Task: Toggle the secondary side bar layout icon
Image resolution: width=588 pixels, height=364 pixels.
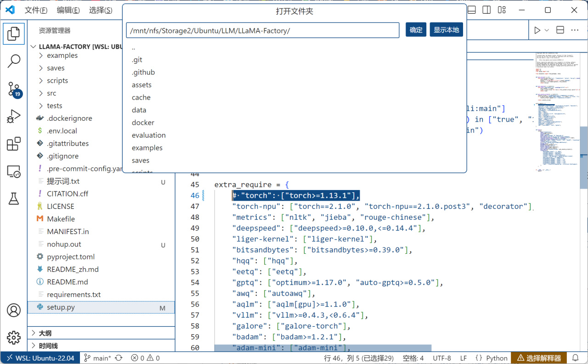Action: [x=486, y=10]
